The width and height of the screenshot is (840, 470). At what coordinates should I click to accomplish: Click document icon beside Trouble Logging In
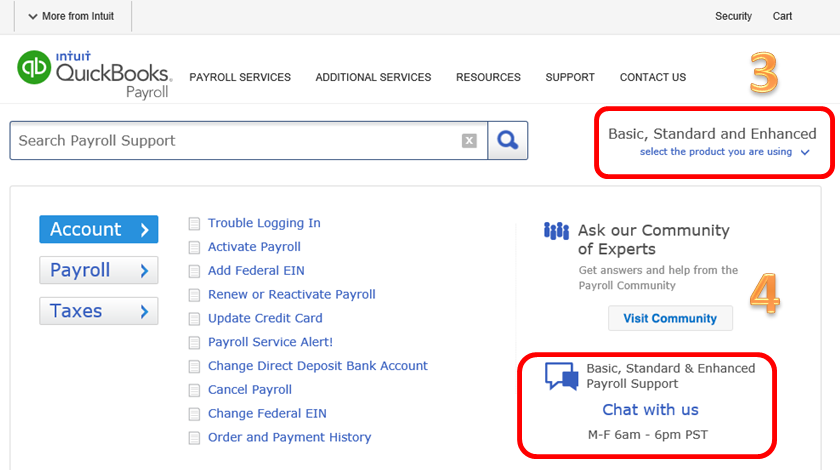(x=194, y=223)
